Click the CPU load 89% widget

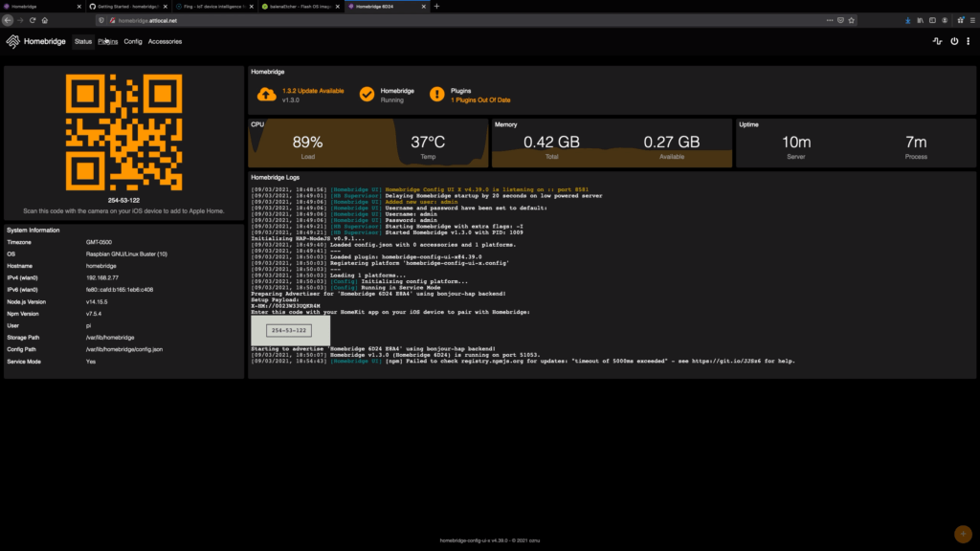click(x=307, y=143)
